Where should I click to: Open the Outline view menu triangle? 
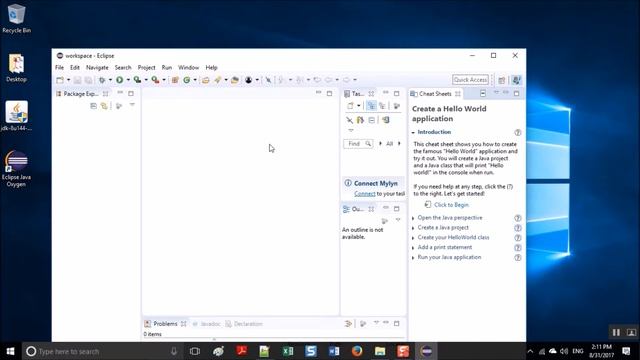tap(398, 220)
